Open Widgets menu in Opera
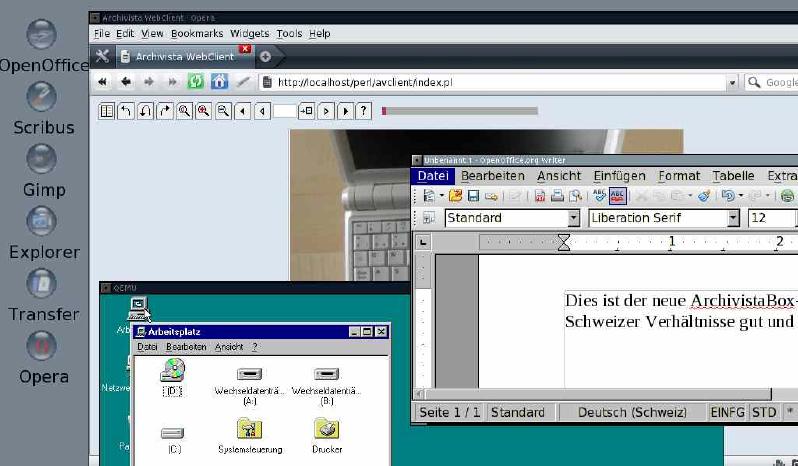 249,34
